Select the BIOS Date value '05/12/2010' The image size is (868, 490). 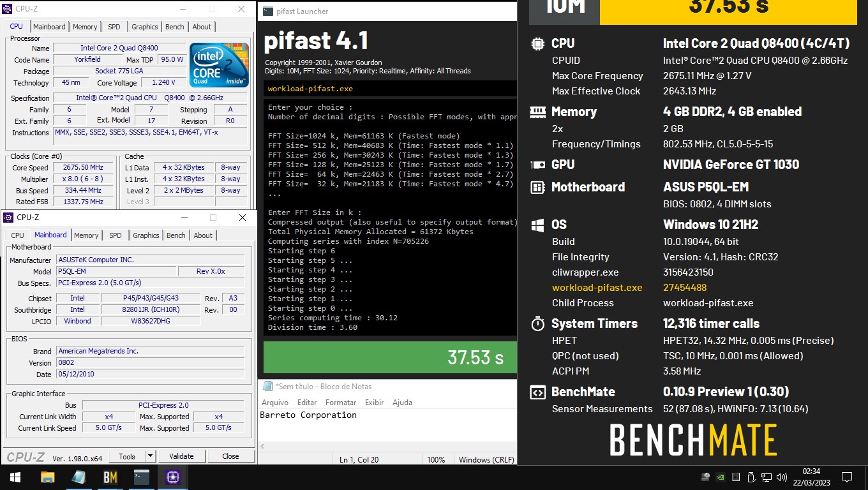[151, 375]
